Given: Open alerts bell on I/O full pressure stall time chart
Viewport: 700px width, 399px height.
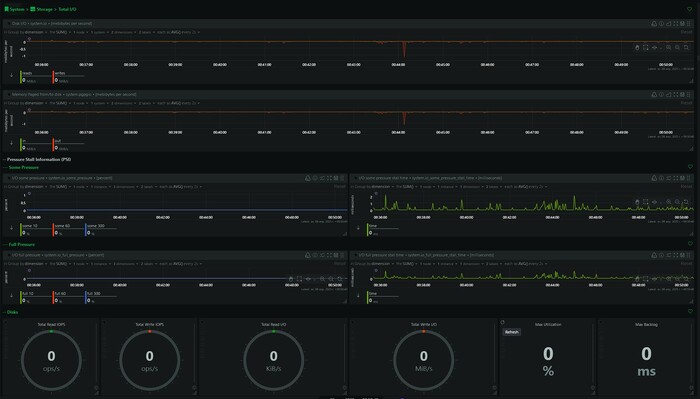Looking at the screenshot, I should coord(654,255).
